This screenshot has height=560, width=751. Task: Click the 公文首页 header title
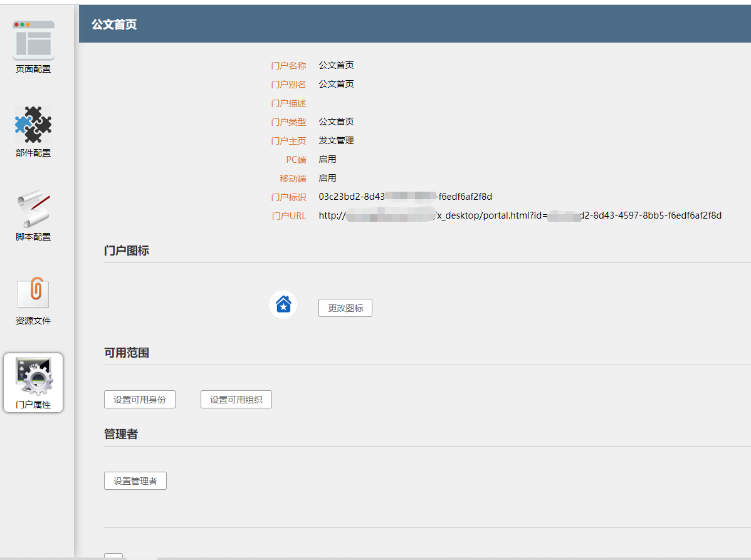(114, 24)
